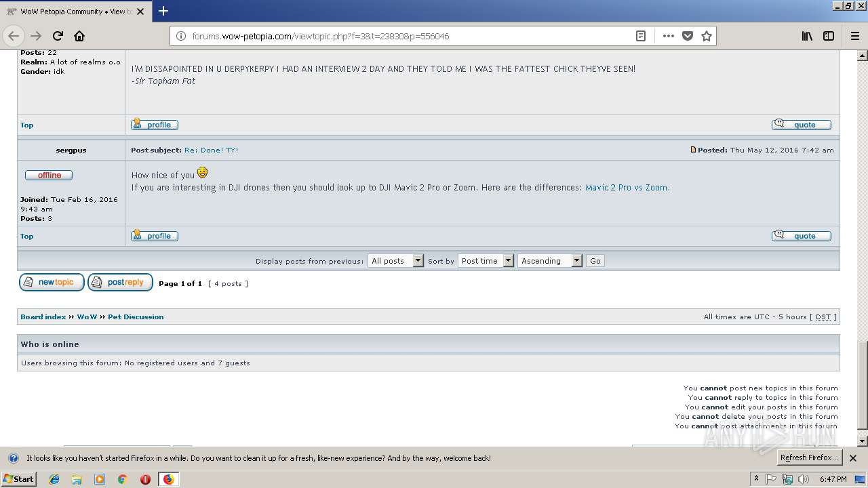Click the Go button
The image size is (868, 488).
[x=595, y=261]
